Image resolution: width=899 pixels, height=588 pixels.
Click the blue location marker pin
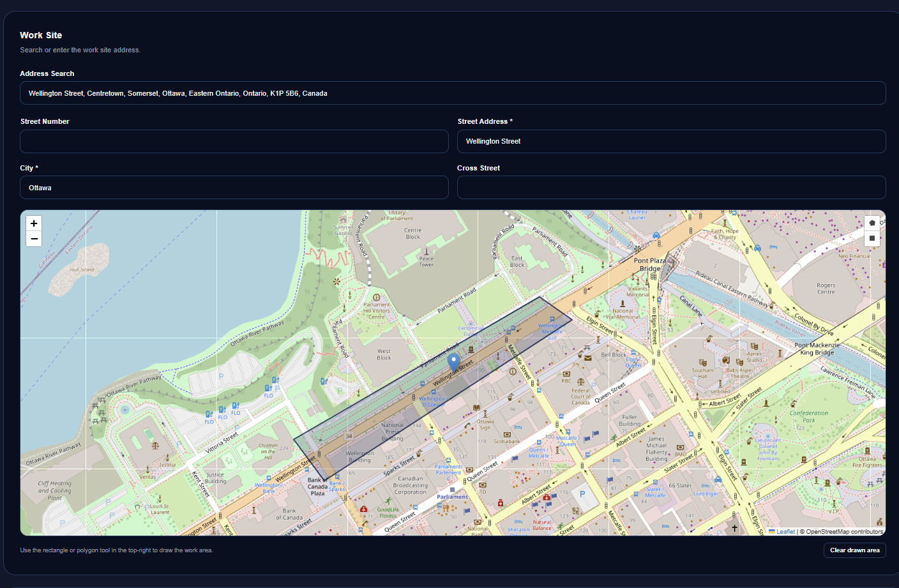[x=453, y=363]
